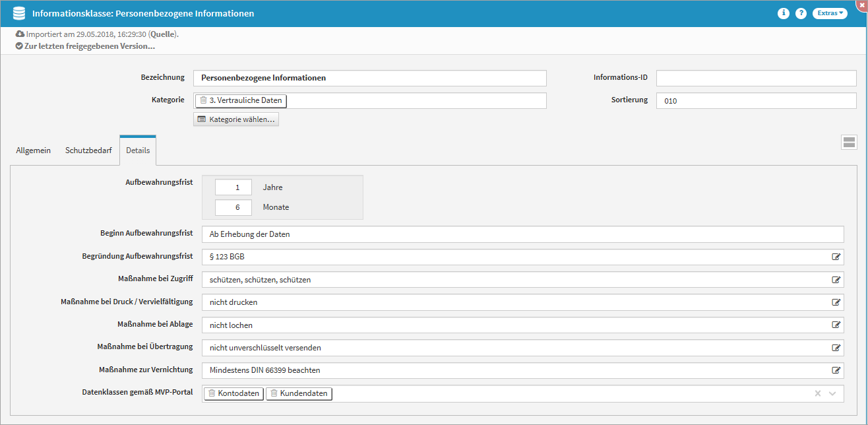The image size is (868, 425).
Task: Remove the Kundendaten tag via trash icon
Action: click(274, 393)
